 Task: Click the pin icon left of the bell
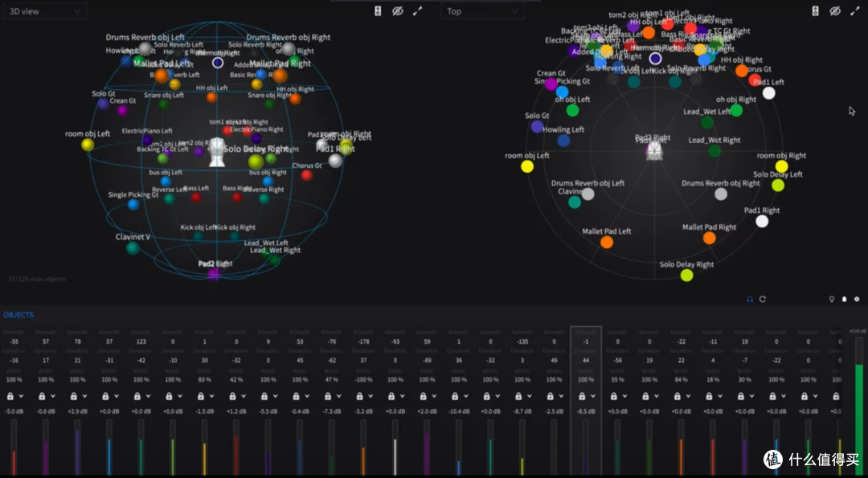point(832,300)
